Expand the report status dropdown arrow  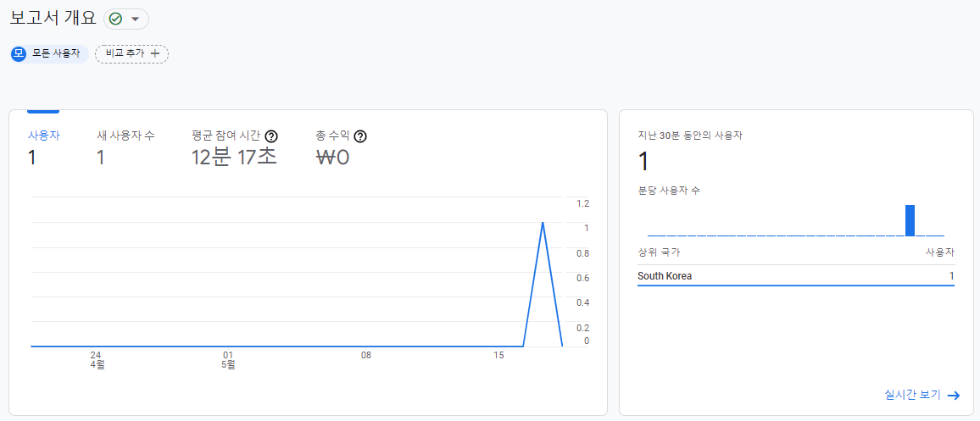pyautogui.click(x=135, y=19)
